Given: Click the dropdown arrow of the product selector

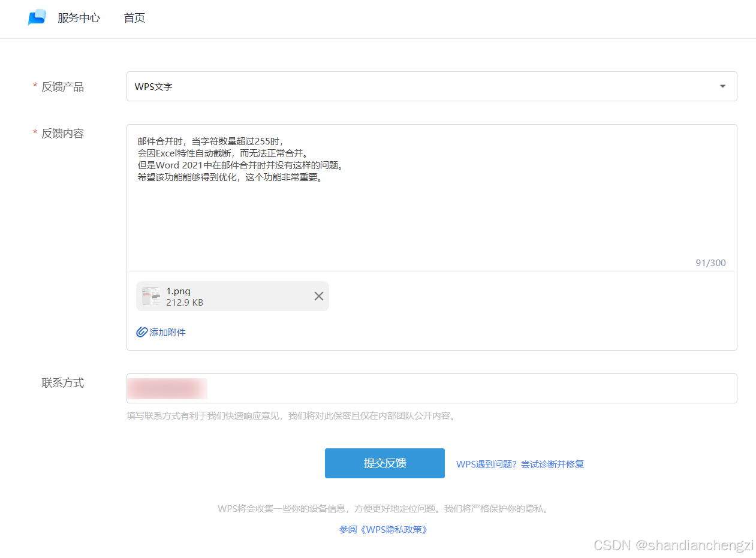Looking at the screenshot, I should click(x=722, y=86).
